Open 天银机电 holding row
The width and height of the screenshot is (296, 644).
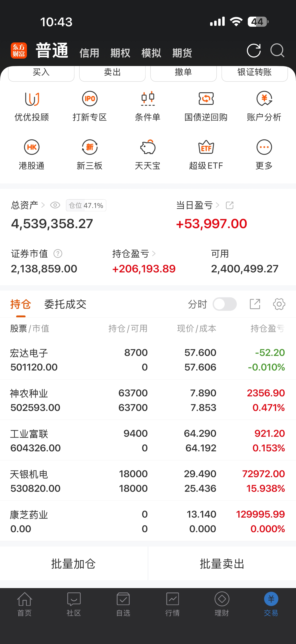(148, 481)
